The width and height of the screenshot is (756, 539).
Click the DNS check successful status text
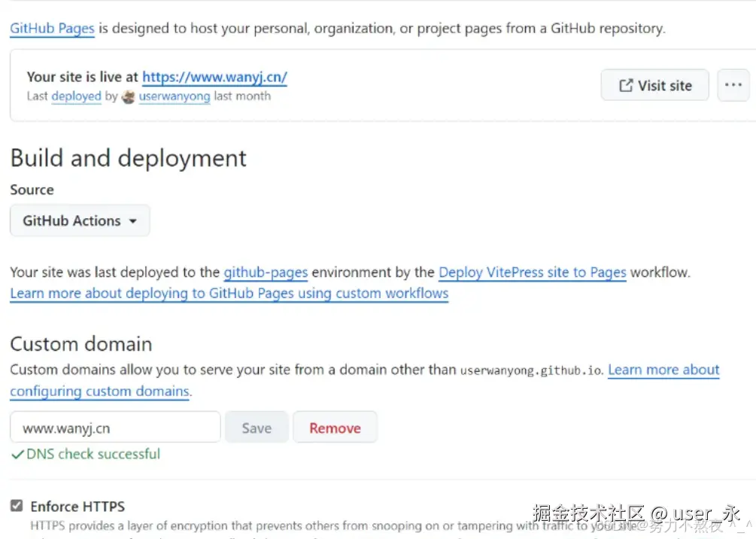[93, 454]
